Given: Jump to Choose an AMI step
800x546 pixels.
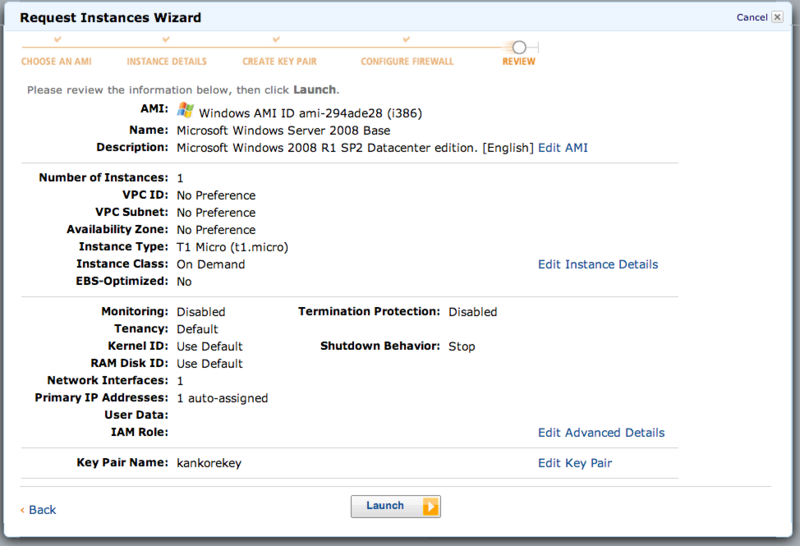Looking at the screenshot, I should (x=57, y=61).
